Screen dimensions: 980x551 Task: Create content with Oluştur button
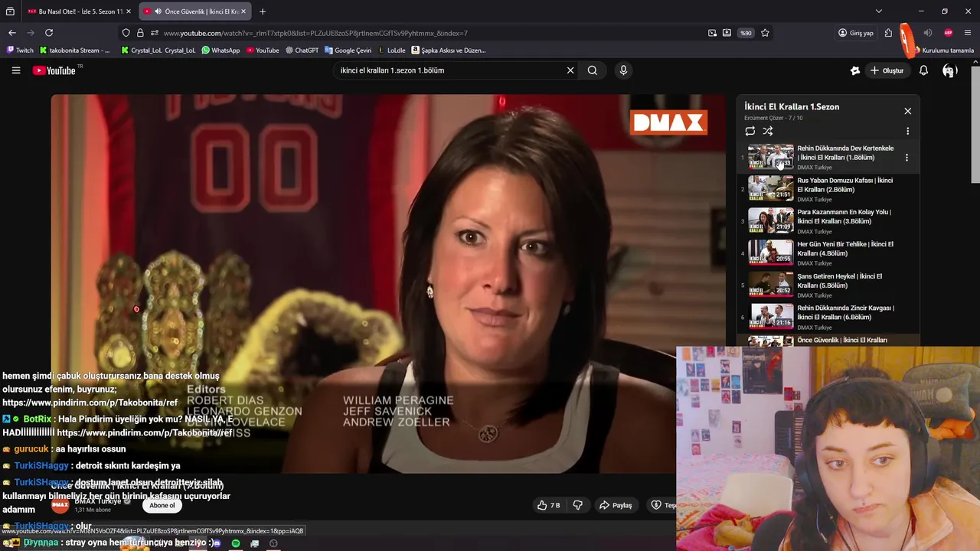point(887,70)
